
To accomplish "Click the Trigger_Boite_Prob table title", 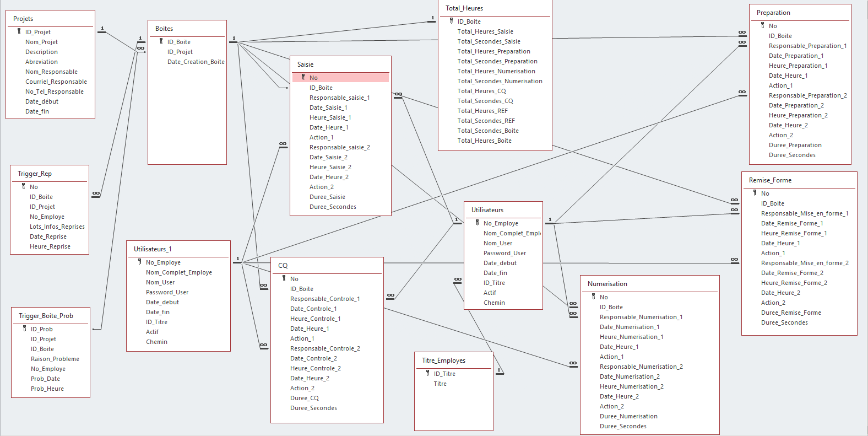I will [x=46, y=316].
